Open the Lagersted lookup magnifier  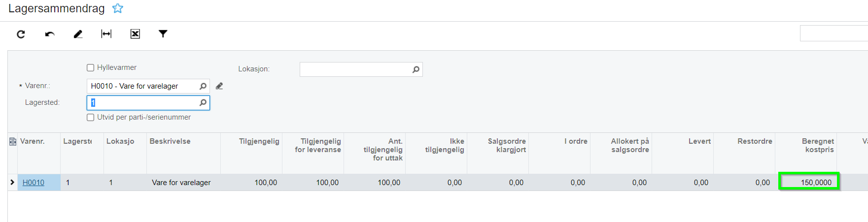coord(203,102)
